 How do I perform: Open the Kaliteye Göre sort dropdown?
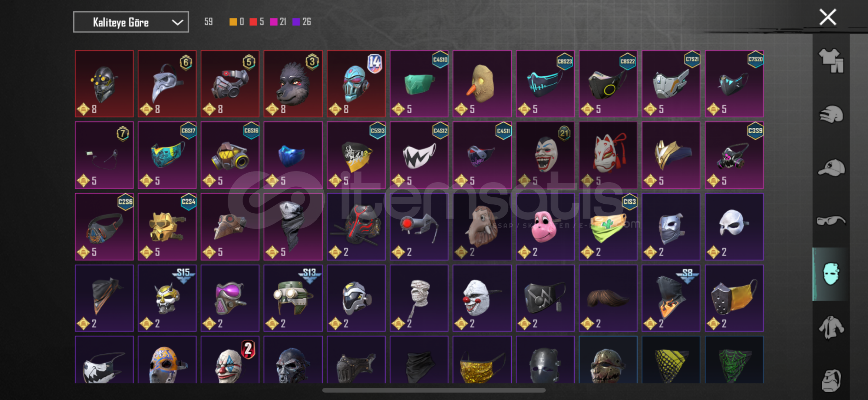131,22
